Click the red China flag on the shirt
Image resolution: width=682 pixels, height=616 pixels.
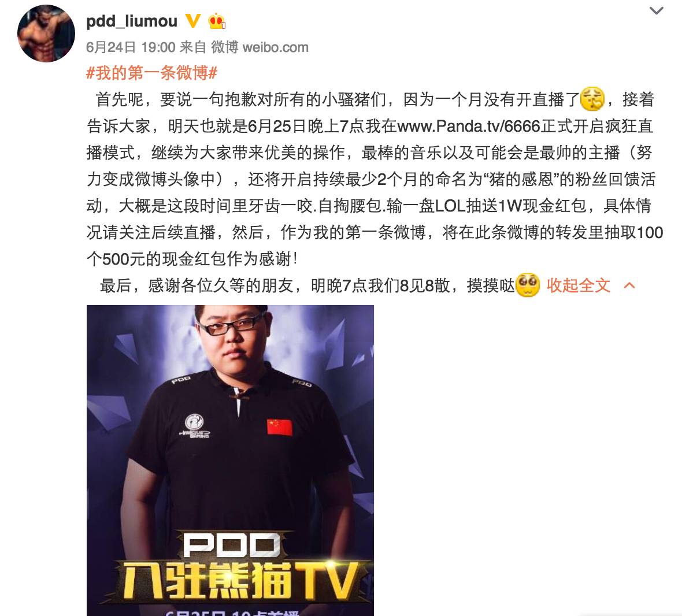(x=279, y=427)
